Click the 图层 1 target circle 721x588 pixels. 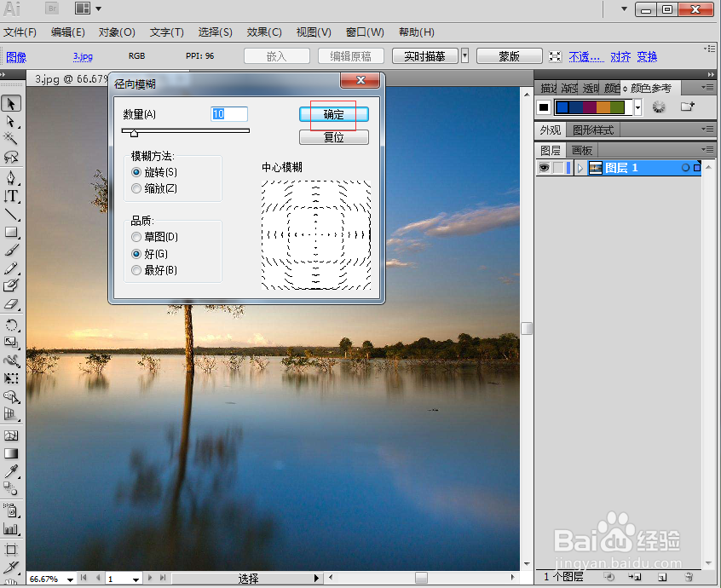tap(685, 168)
